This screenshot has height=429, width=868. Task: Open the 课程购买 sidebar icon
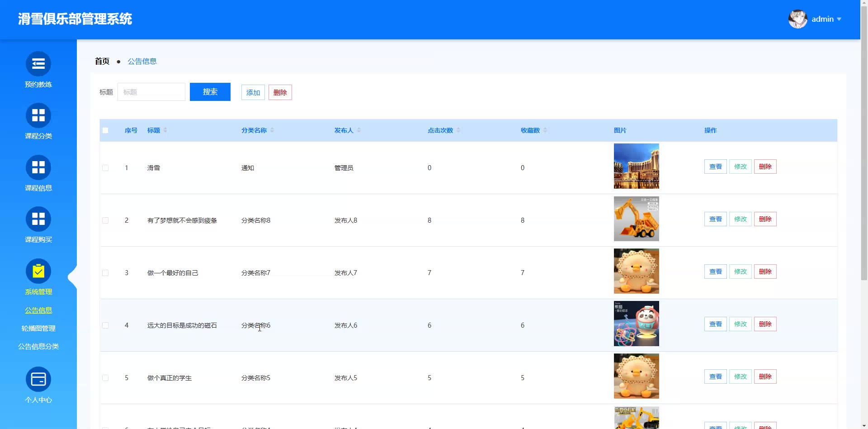coord(38,219)
